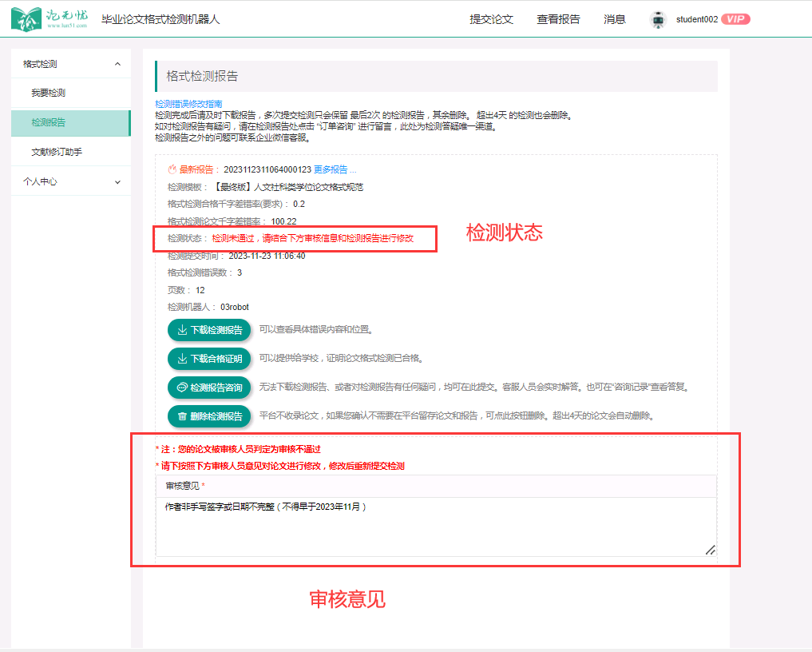This screenshot has width=812, height=652.
Task: Select 我要检测 in the sidebar
Action: (x=49, y=93)
